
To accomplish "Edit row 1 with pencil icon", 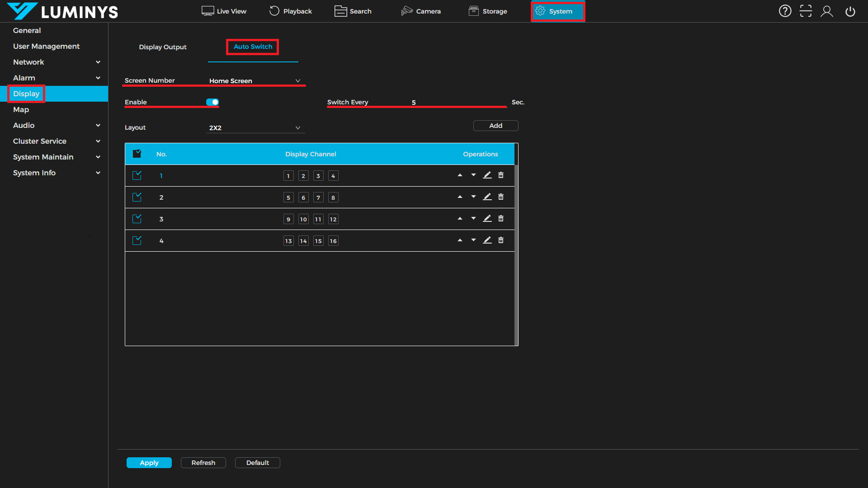I will 487,175.
